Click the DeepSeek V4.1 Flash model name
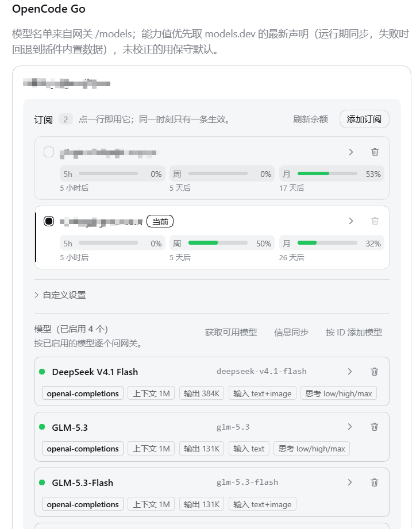 [95, 372]
